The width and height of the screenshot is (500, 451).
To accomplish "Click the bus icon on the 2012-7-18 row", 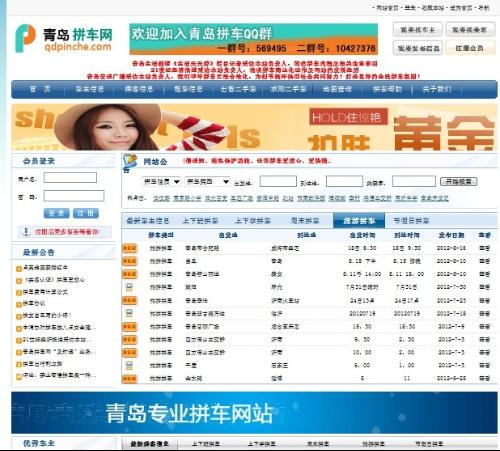I will click(129, 313).
